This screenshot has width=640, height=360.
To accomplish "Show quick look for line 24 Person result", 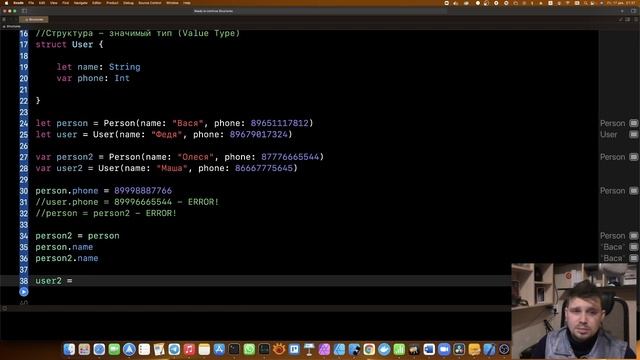I will pyautogui.click(x=633, y=123).
